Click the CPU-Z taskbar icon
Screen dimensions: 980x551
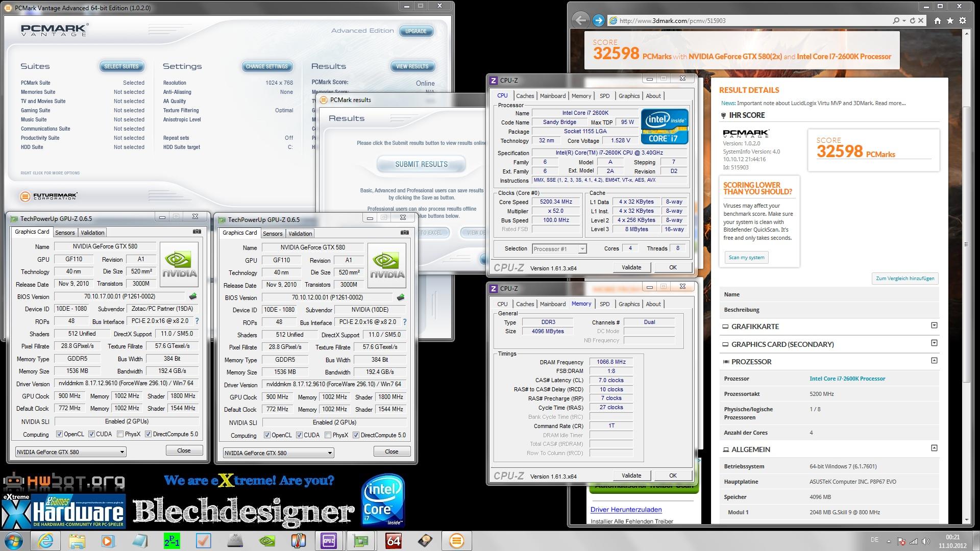pyautogui.click(x=328, y=541)
